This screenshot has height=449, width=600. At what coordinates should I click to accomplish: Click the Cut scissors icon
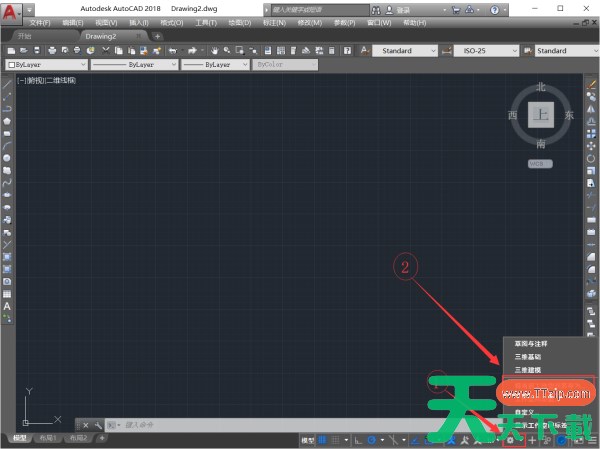click(x=106, y=51)
